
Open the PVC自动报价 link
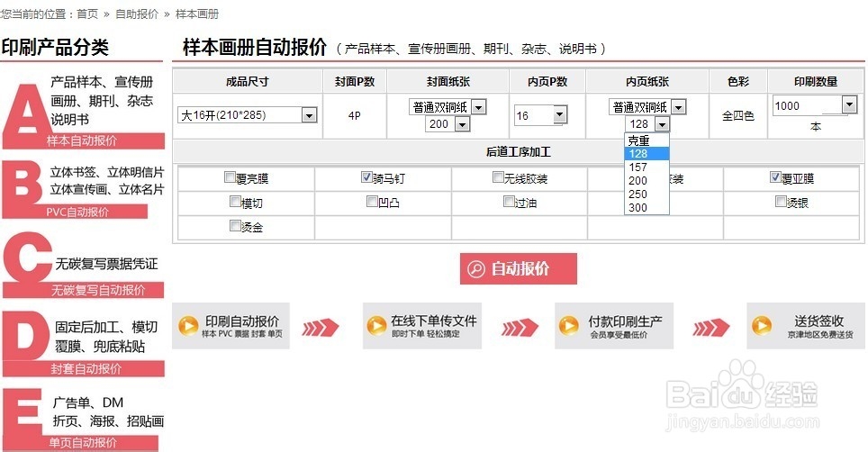[77, 212]
